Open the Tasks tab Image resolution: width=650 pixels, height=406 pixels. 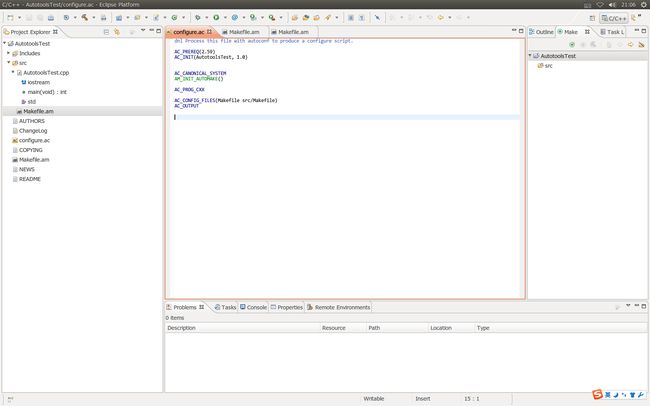point(226,307)
